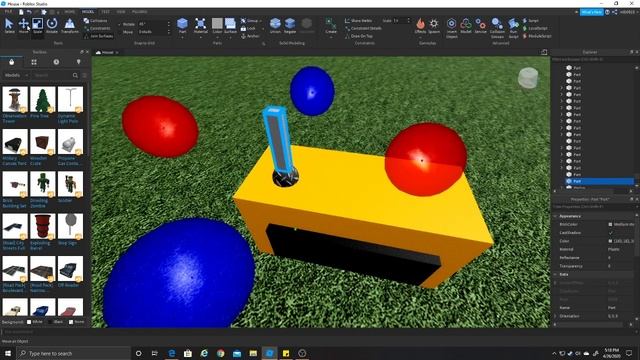
Task: Click the Insert Object icon
Action: 451,24
